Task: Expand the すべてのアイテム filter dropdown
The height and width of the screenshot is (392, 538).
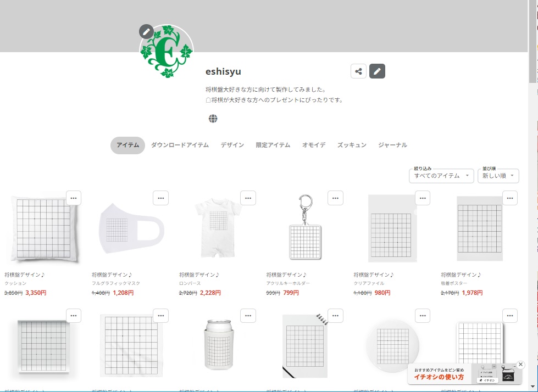Action: [x=441, y=176]
